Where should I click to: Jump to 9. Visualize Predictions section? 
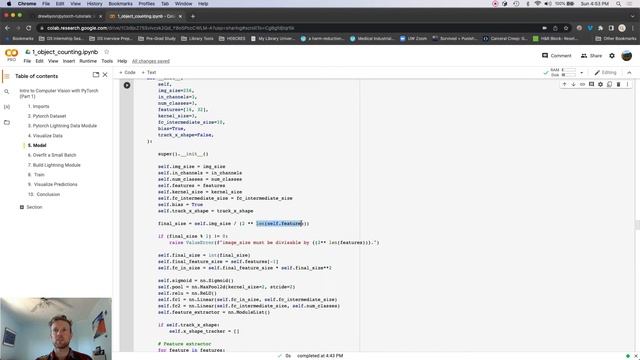52,184
